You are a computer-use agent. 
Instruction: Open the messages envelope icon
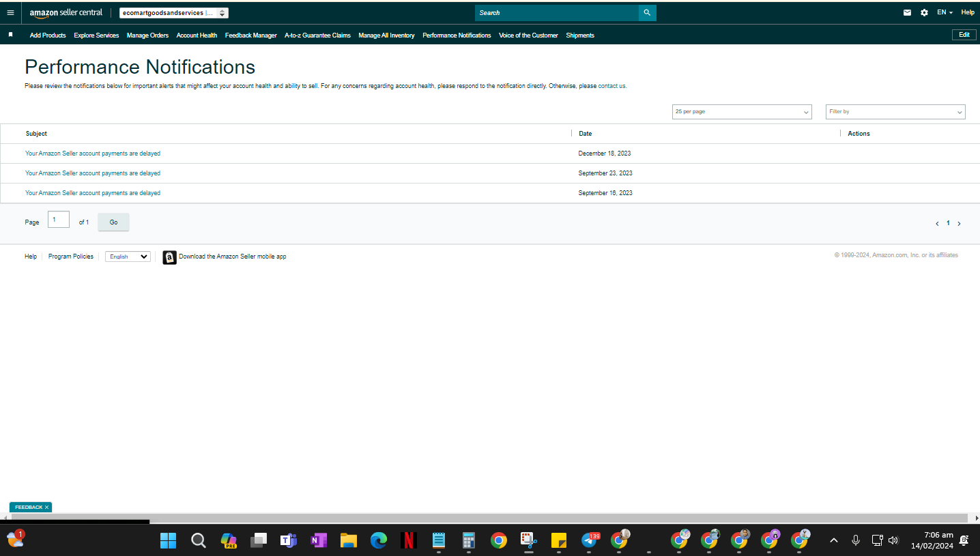pos(907,12)
